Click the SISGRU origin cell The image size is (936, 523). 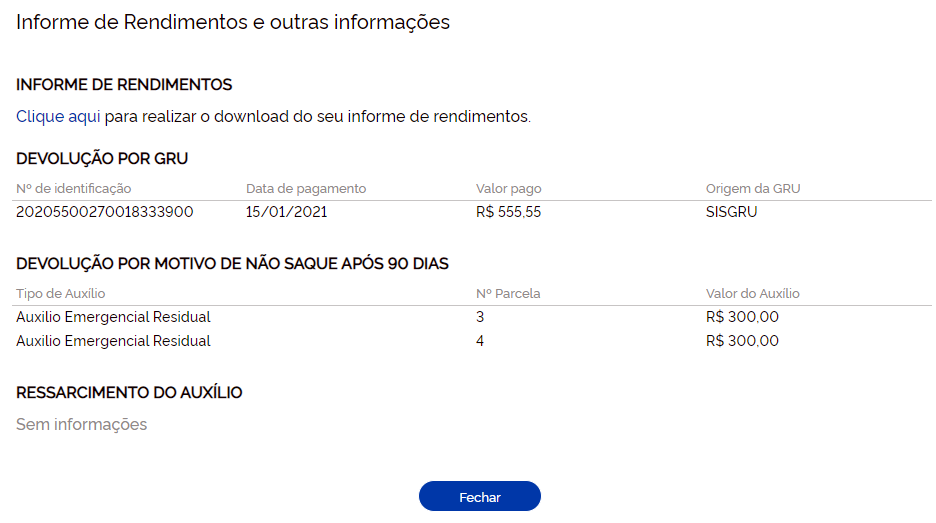tap(732, 212)
